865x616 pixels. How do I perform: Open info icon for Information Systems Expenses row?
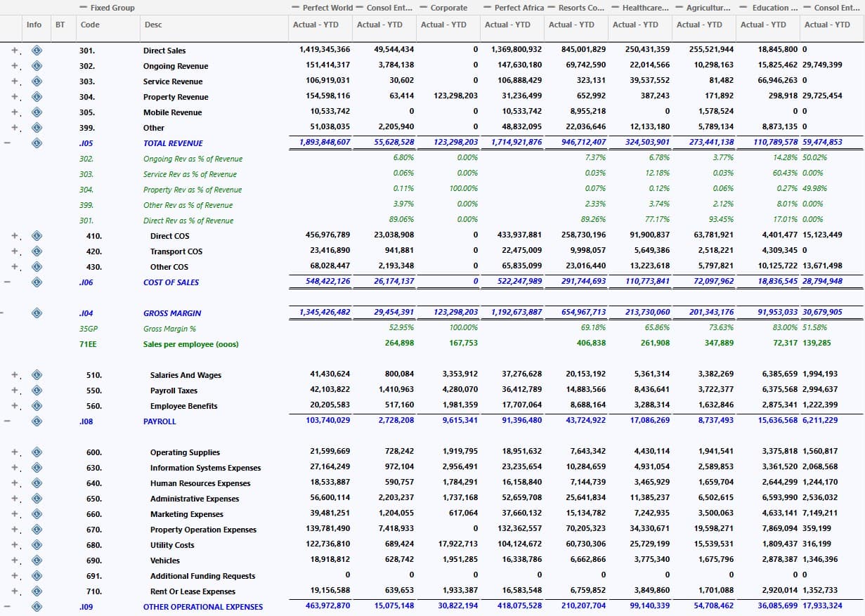click(37, 468)
